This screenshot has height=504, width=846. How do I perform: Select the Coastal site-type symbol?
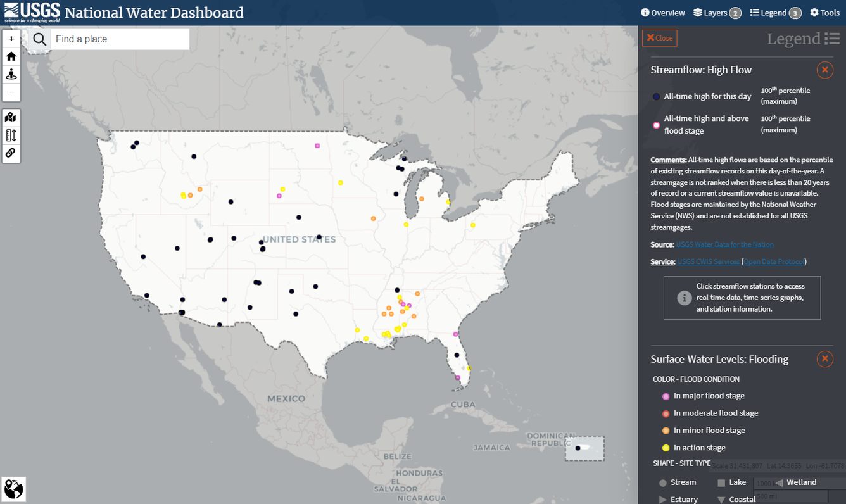[x=723, y=499]
